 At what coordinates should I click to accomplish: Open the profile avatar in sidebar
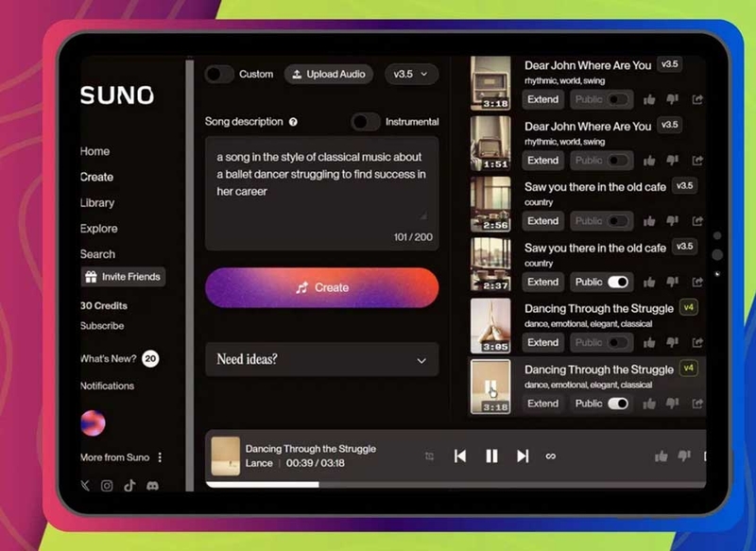coord(93,423)
